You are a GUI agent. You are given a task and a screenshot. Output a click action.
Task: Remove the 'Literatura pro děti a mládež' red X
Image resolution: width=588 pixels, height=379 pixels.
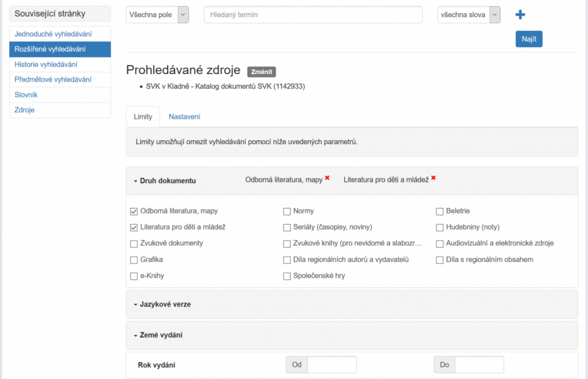[x=434, y=178]
